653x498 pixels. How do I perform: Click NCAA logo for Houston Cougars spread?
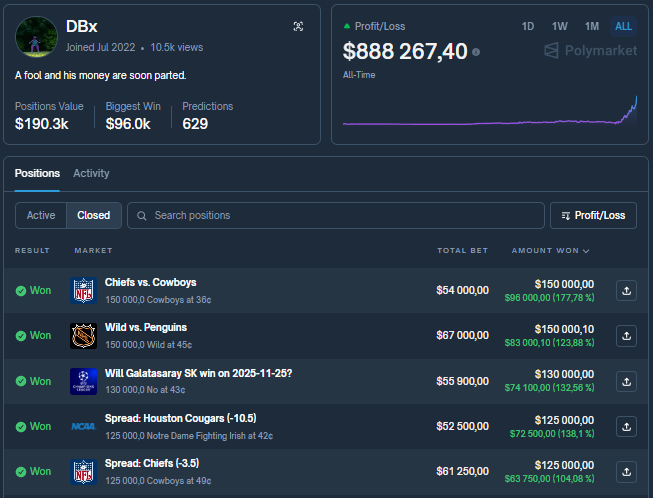[x=83, y=427]
